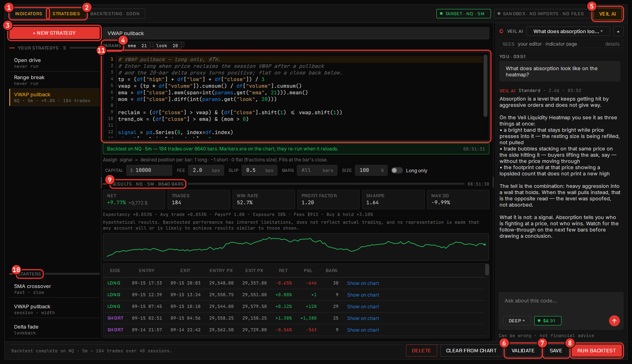Run the backtest
Viewport: 632px width, 364px height.
pos(597,351)
